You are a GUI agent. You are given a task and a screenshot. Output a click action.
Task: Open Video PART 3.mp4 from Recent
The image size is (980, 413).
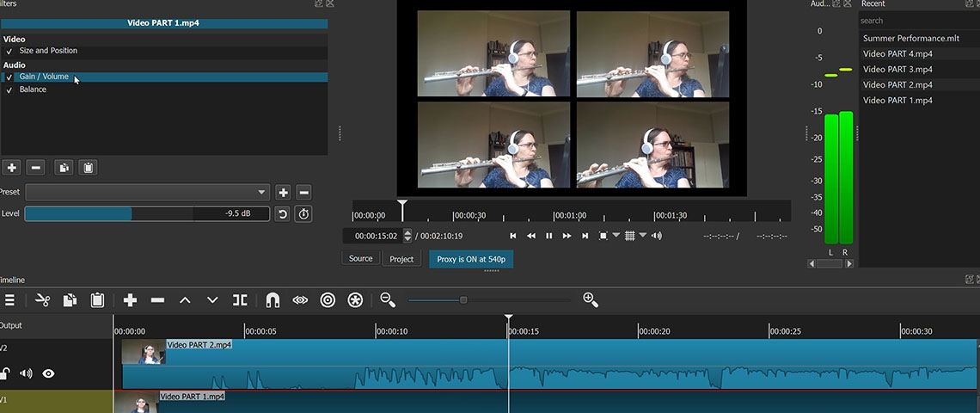(897, 70)
